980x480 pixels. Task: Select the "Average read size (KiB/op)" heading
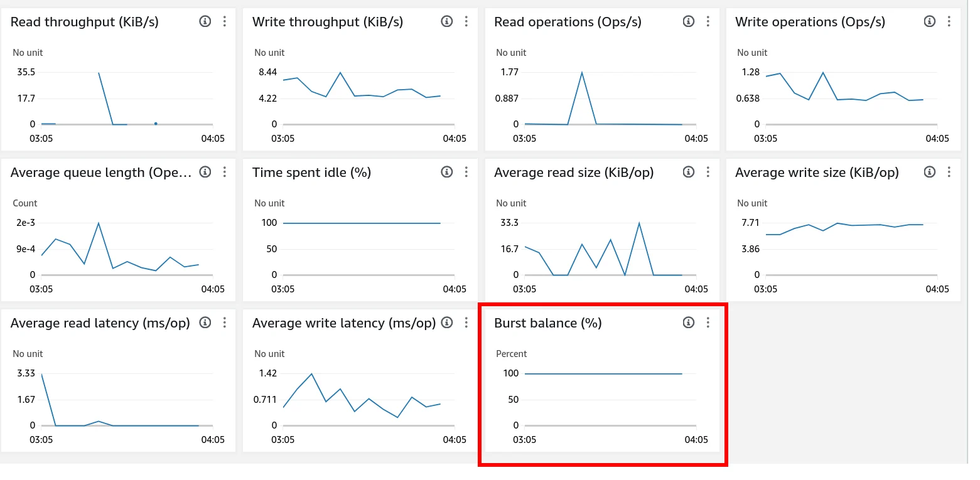574,173
